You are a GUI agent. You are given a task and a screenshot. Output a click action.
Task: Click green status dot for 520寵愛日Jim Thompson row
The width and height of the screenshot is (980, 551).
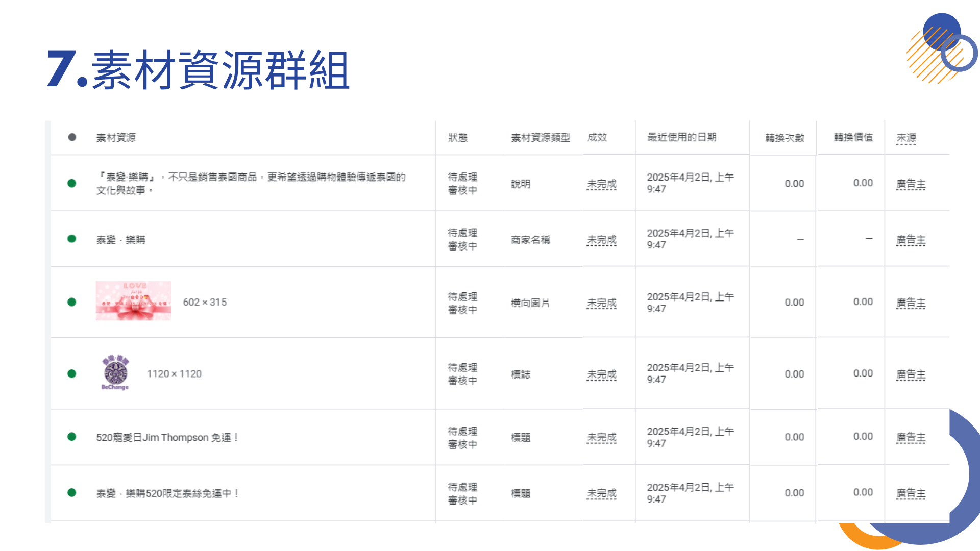click(72, 437)
